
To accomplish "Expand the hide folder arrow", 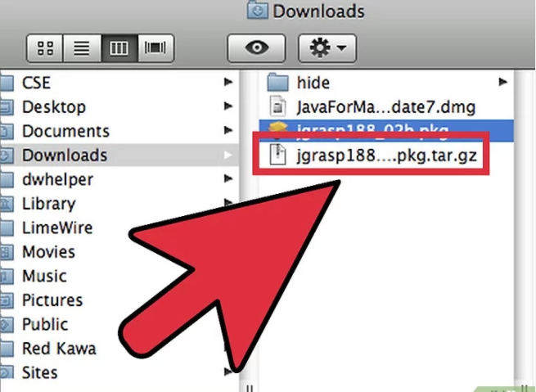I will 502,83.
